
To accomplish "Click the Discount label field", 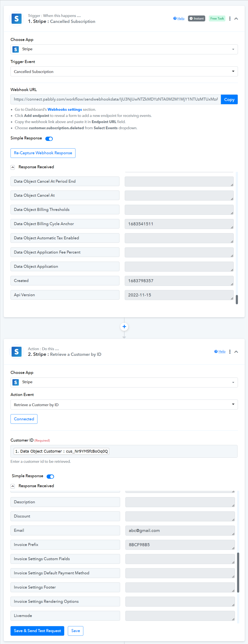I will (65, 516).
